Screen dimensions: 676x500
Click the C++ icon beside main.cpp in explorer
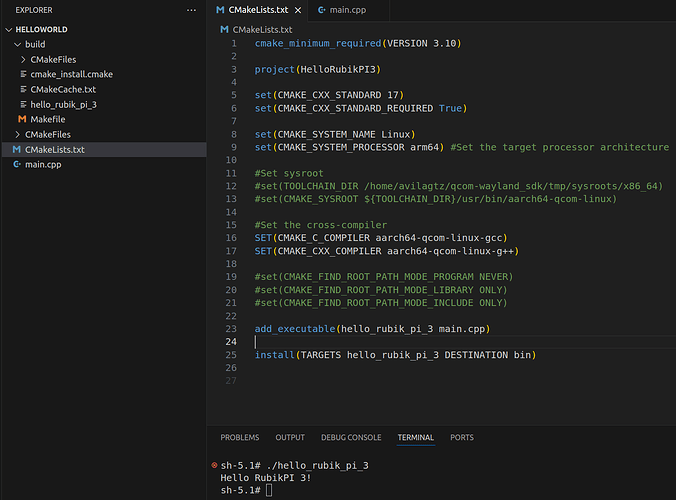[17, 164]
